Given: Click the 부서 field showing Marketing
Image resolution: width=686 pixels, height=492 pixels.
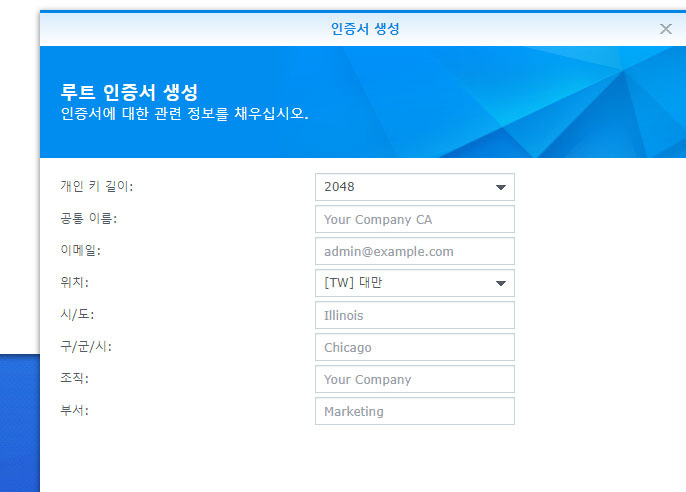Looking at the screenshot, I should click(x=414, y=411).
